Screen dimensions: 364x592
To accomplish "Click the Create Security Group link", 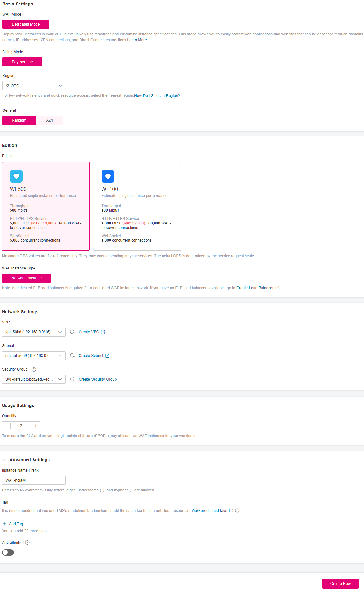I will pyautogui.click(x=98, y=379).
